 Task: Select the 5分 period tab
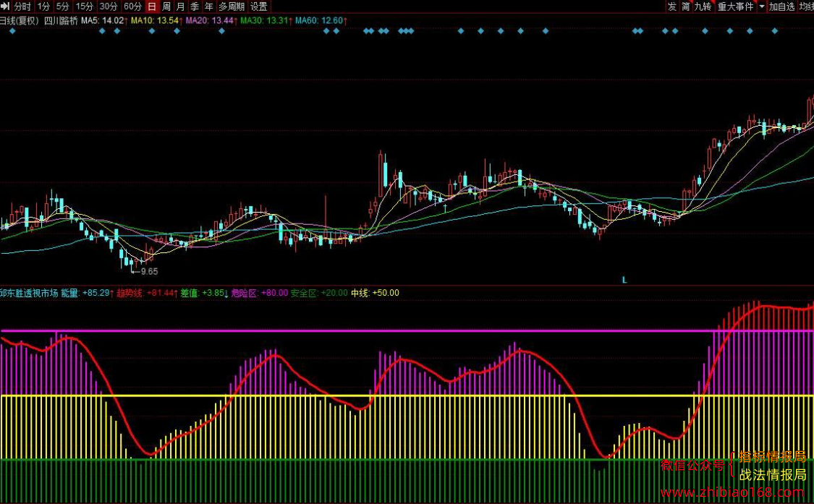pos(62,7)
